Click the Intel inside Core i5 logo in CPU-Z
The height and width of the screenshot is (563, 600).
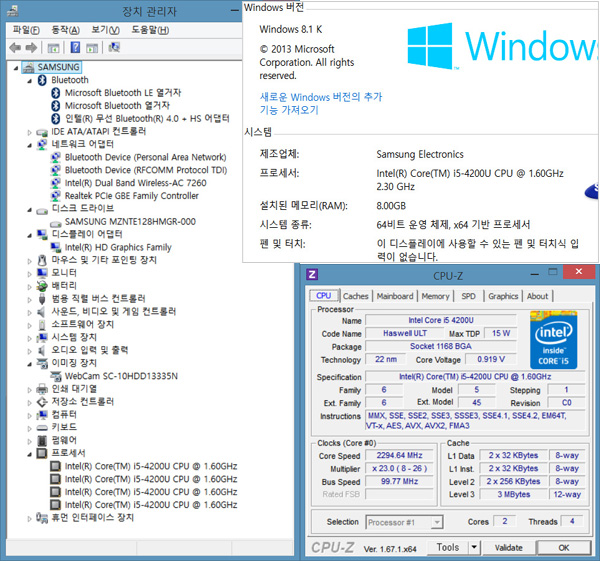point(553,340)
